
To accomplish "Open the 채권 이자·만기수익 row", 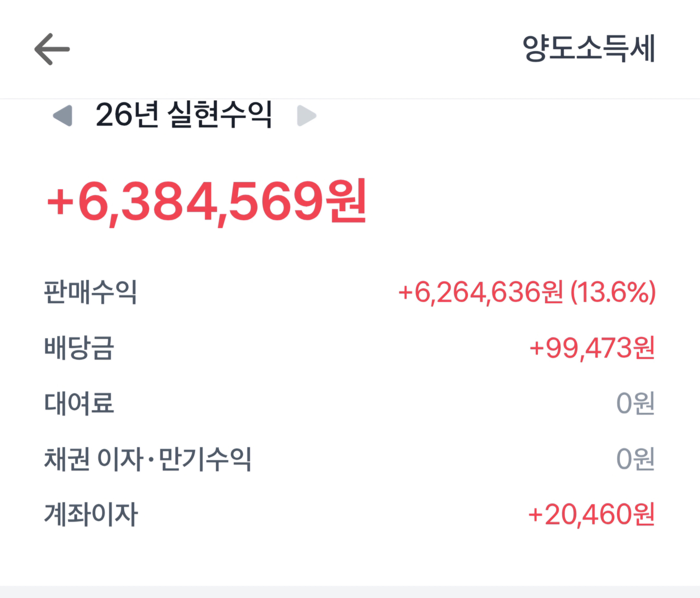I will pyautogui.click(x=350, y=459).
